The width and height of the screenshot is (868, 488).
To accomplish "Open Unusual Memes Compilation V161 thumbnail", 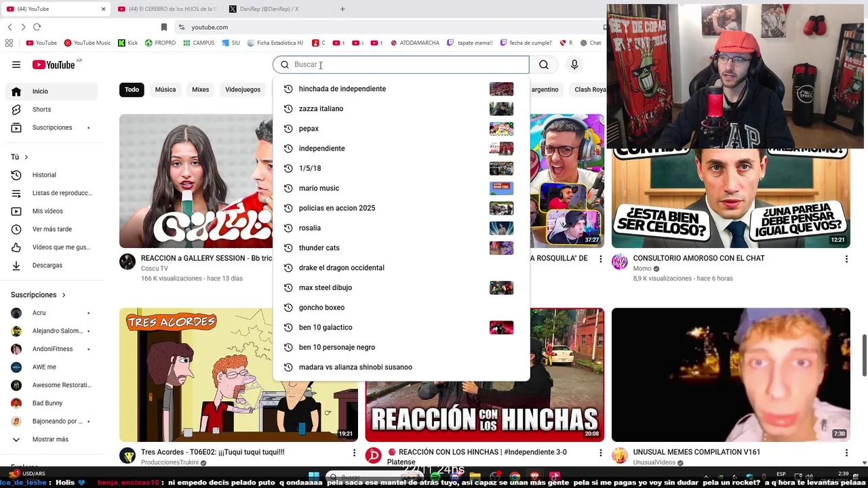I will (730, 375).
